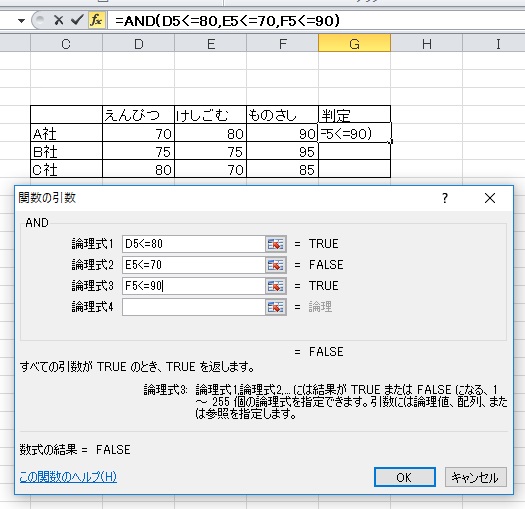Select column F header
The height and width of the screenshot is (509, 525).
282,44
